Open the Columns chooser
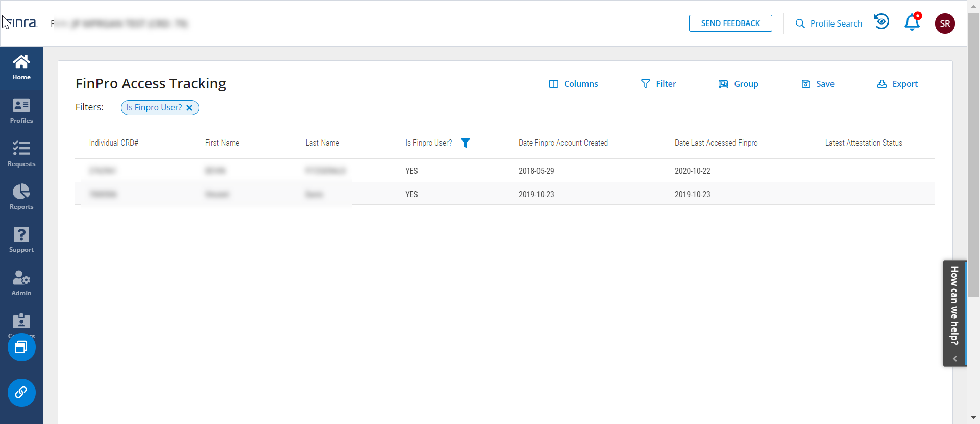The height and width of the screenshot is (424, 980). click(x=573, y=84)
